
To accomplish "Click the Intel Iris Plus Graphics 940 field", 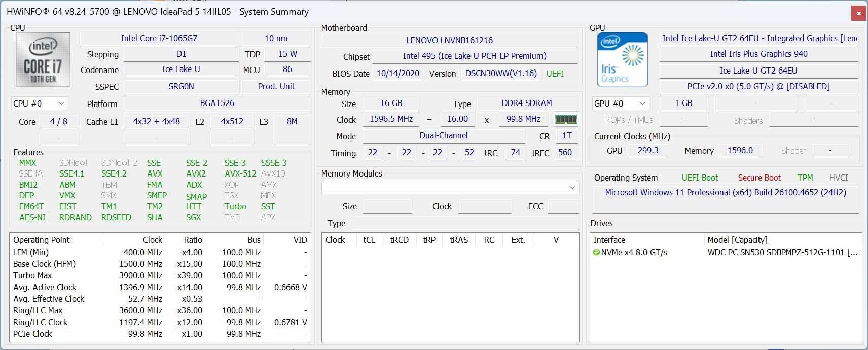I will (x=758, y=54).
